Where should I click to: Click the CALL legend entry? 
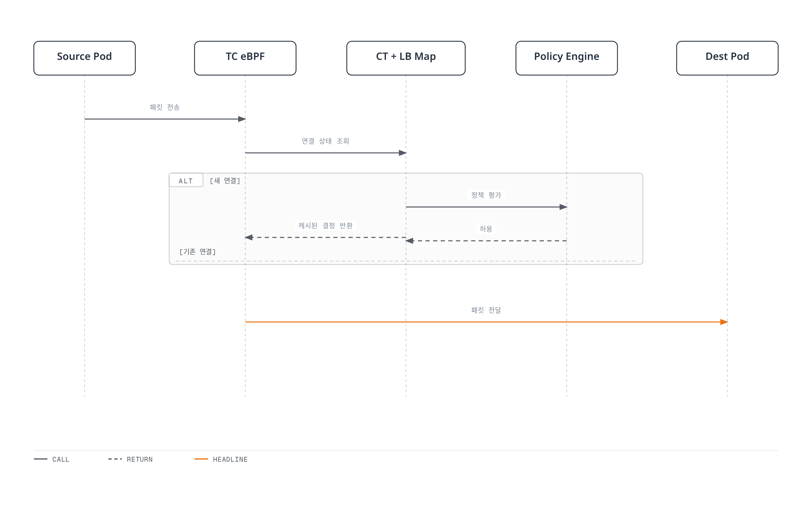click(x=52, y=459)
